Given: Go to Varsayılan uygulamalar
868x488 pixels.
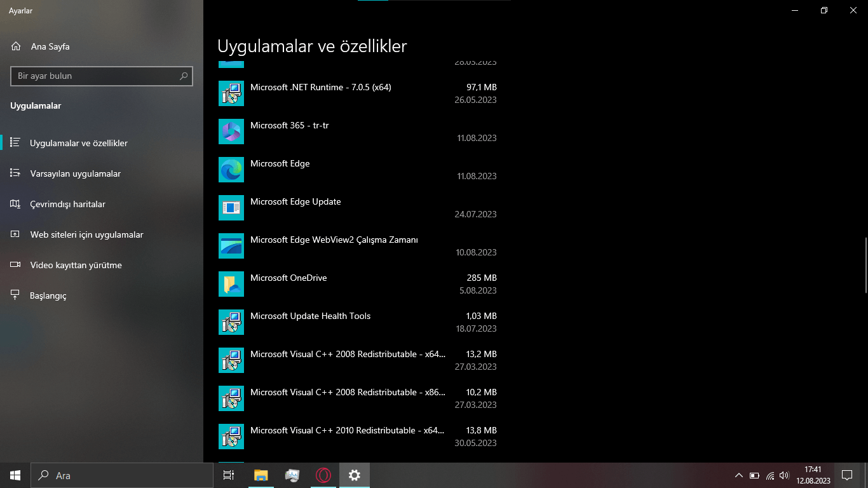Looking at the screenshot, I should [x=102, y=173].
